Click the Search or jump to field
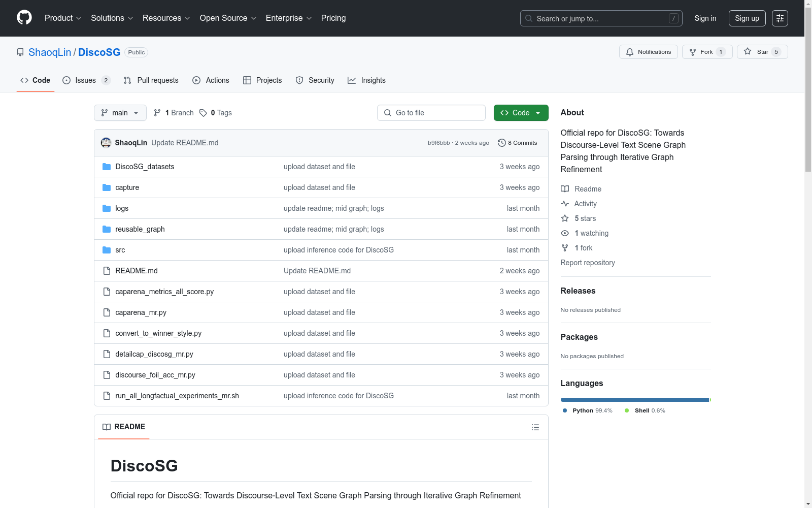Viewport: 812px width, 508px height. coord(601,18)
